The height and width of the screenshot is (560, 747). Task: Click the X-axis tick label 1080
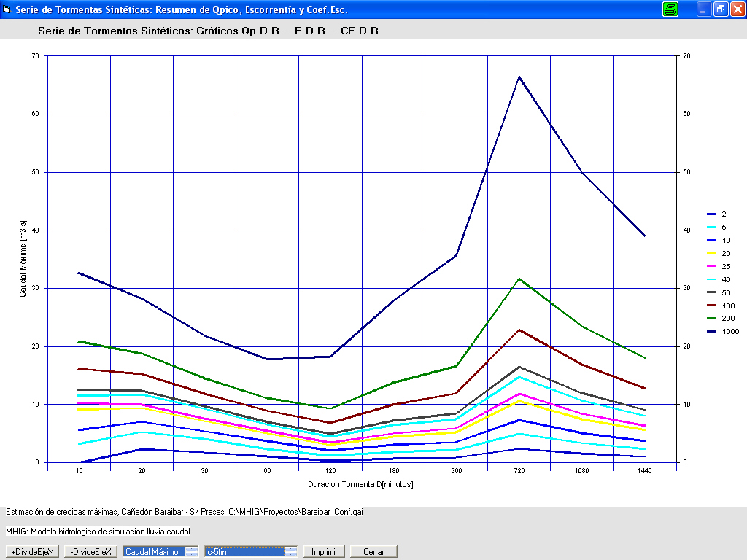tap(581, 471)
